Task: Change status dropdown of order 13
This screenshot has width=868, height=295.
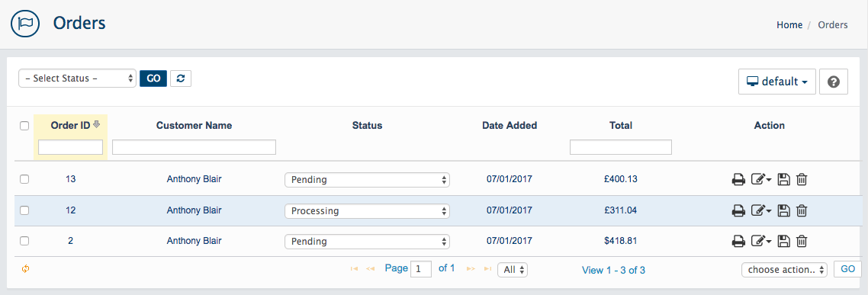Action: [367, 180]
